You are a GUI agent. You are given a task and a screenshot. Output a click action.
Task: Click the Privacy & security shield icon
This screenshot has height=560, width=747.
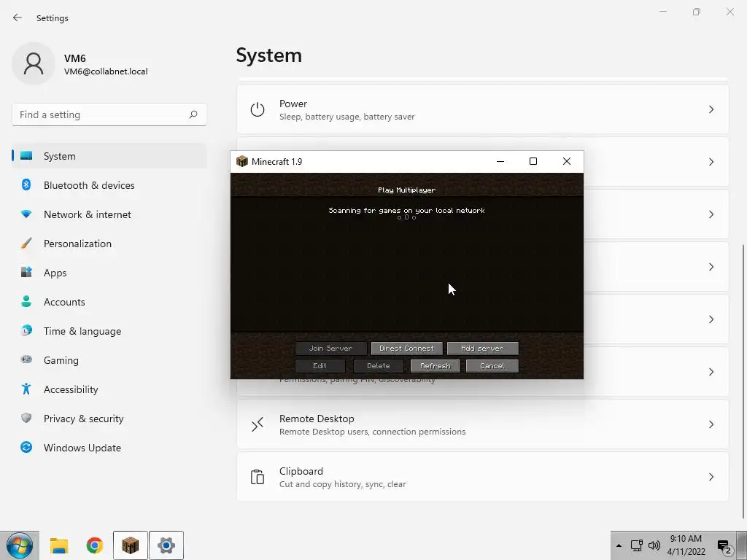pos(26,418)
